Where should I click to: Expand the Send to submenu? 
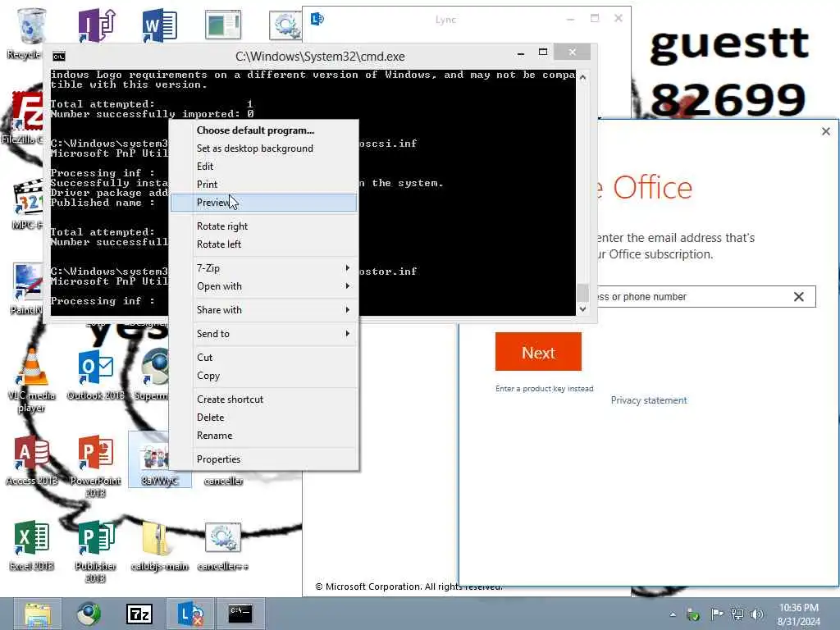[x=263, y=334]
